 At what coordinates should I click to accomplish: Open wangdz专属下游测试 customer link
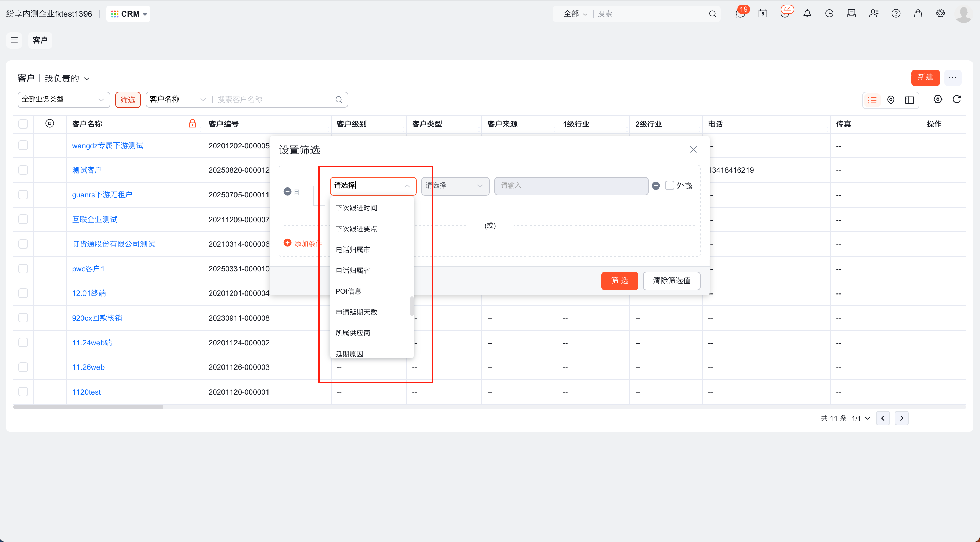pos(107,146)
